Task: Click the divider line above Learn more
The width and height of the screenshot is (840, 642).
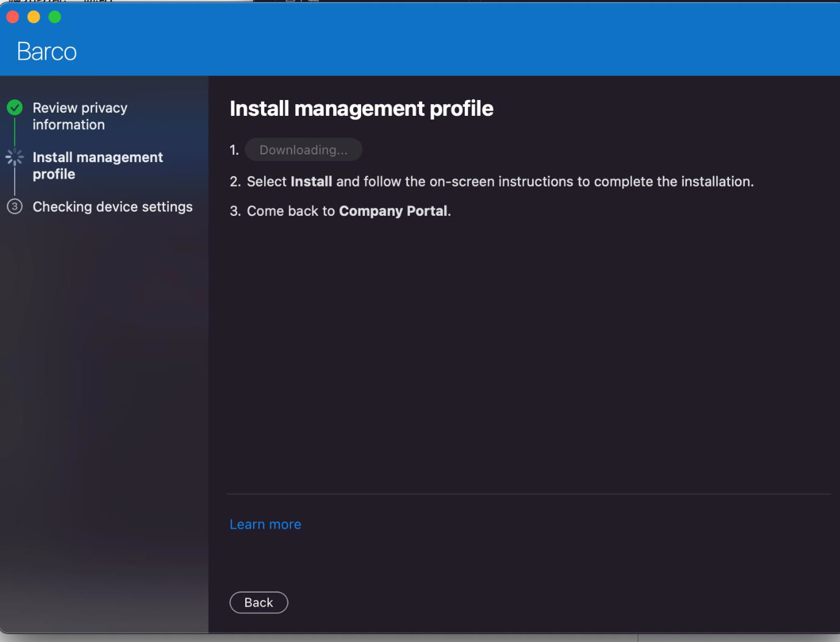Action: [x=528, y=494]
